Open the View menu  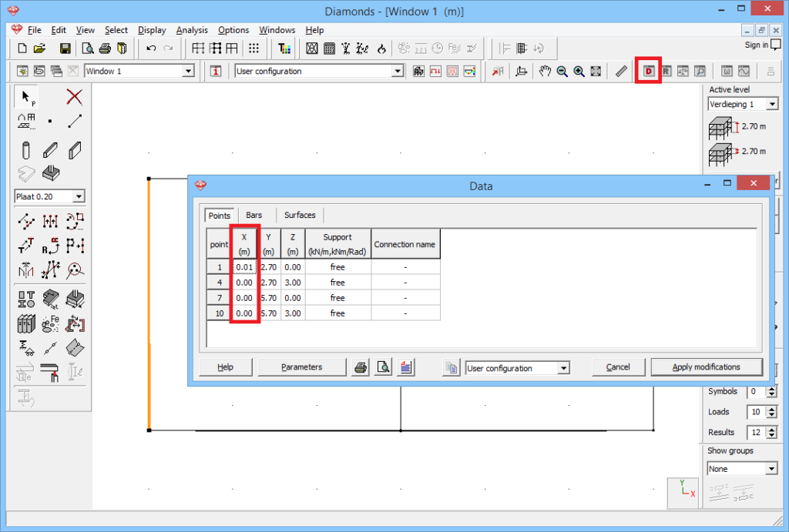point(85,30)
